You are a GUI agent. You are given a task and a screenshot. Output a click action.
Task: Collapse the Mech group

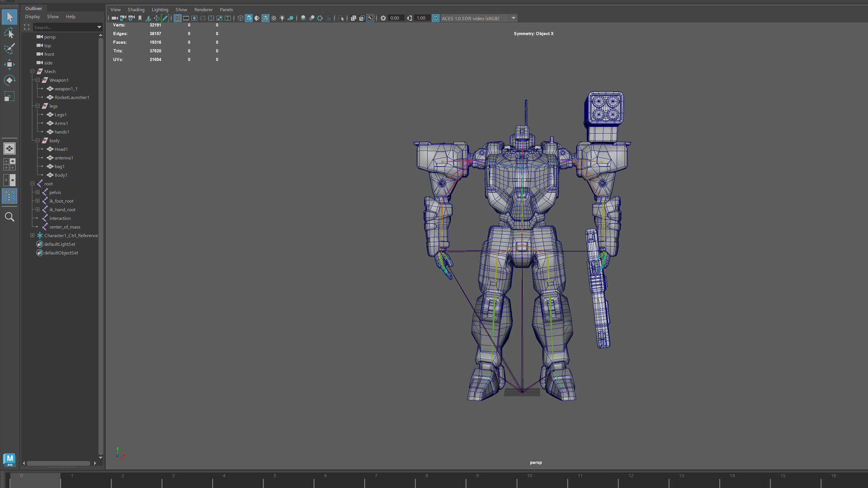[x=33, y=71]
